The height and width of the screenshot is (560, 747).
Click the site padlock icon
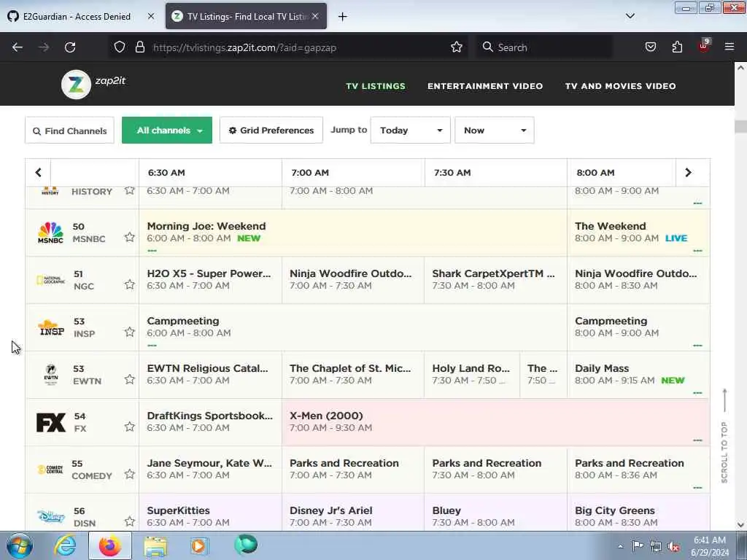click(139, 47)
